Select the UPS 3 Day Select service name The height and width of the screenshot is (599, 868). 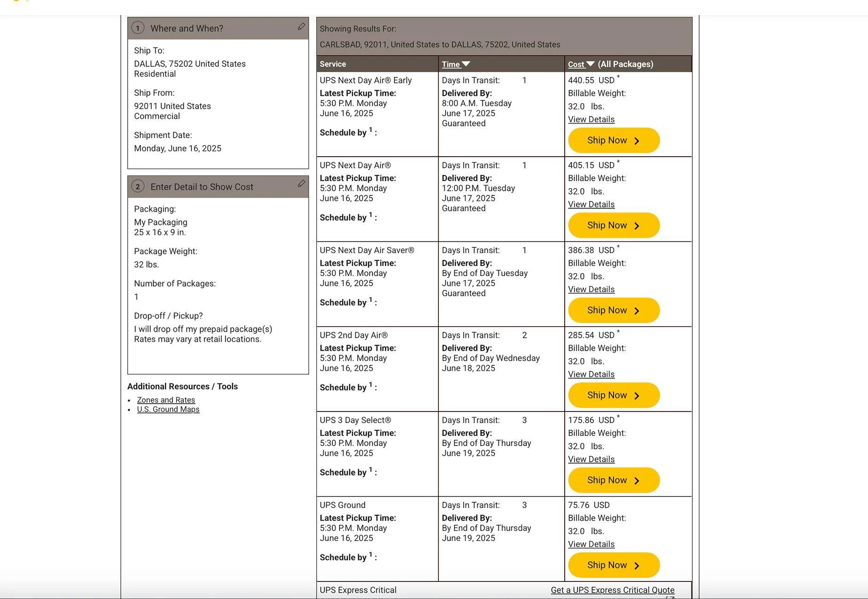coord(355,420)
